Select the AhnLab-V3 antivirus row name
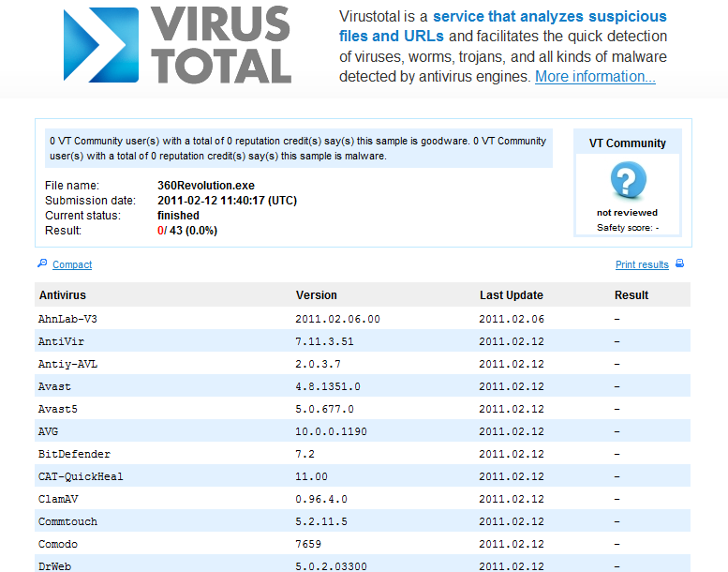Screen dimensions: 728x572 pyautogui.click(x=67, y=319)
